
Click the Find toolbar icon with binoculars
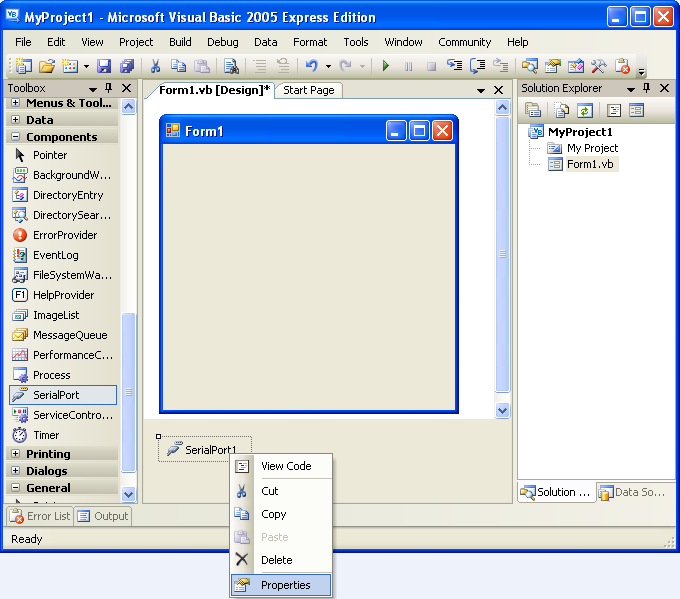231,66
